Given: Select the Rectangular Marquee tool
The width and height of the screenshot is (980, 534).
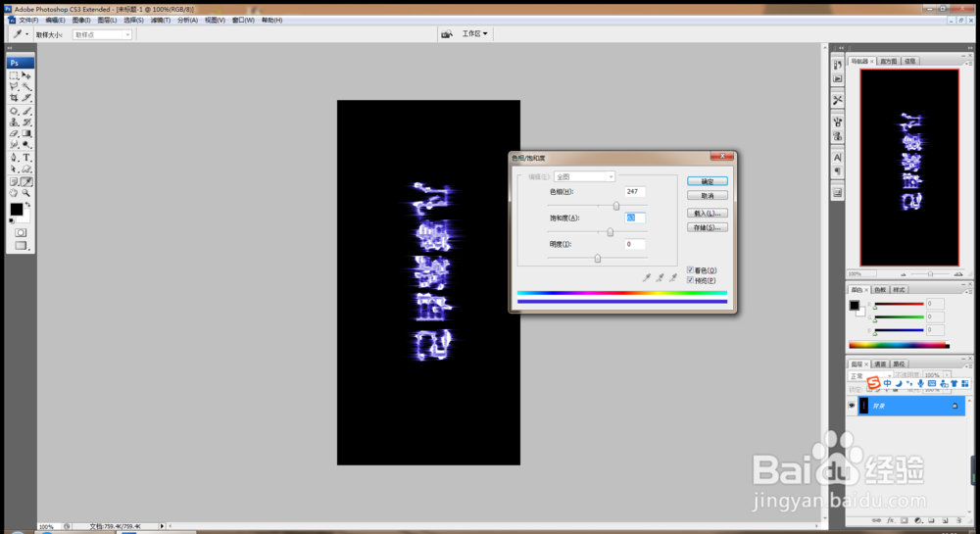Looking at the screenshot, I should click(x=14, y=74).
